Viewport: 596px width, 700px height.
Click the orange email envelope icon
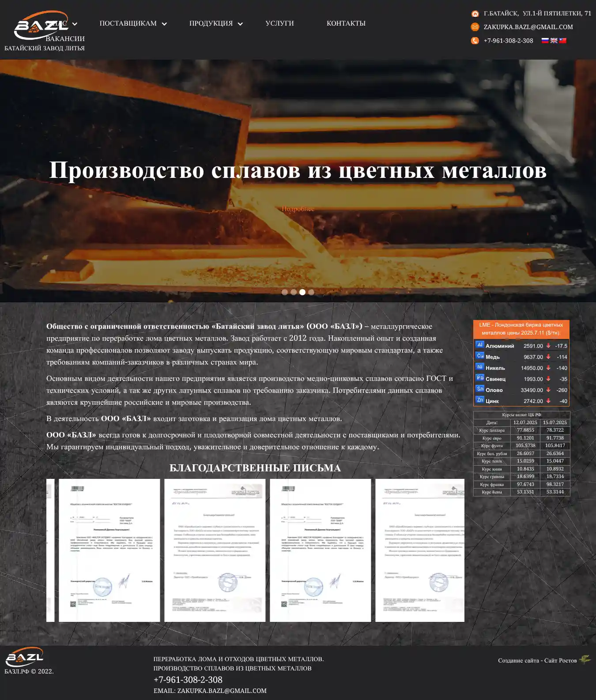coord(475,27)
